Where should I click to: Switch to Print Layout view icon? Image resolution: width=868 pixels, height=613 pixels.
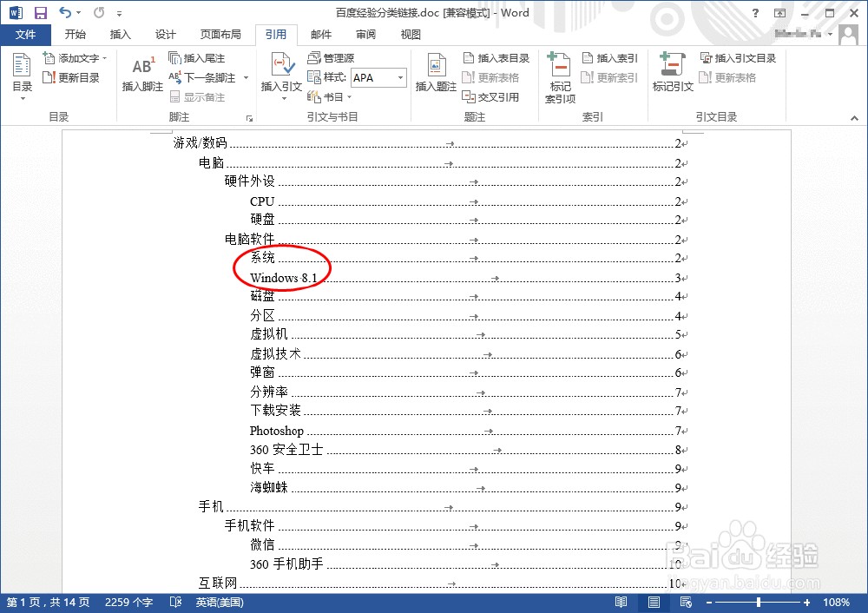pos(654,602)
